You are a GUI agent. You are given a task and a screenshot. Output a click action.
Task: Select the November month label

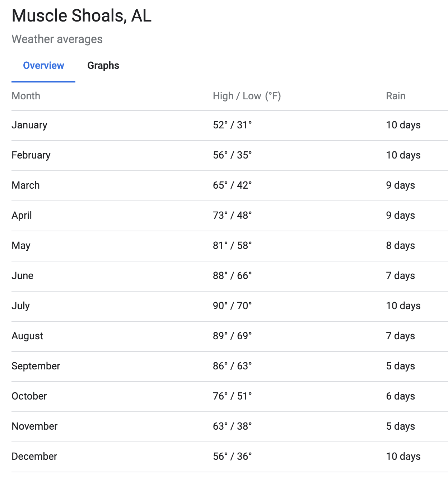tap(34, 426)
